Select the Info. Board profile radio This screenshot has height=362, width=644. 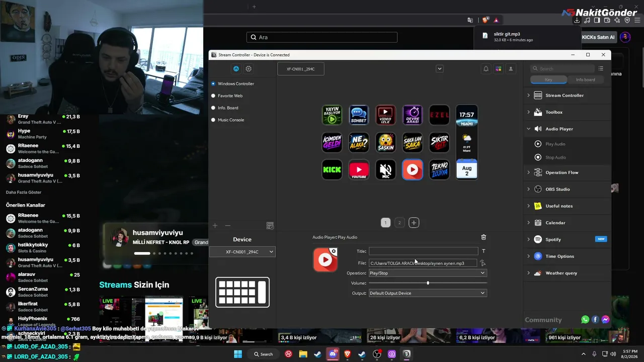pos(213,108)
